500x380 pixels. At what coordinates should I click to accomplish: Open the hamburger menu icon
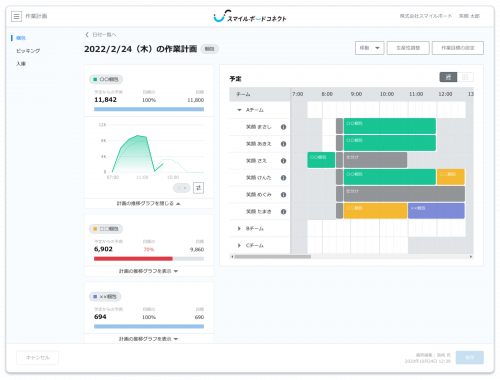(16, 16)
